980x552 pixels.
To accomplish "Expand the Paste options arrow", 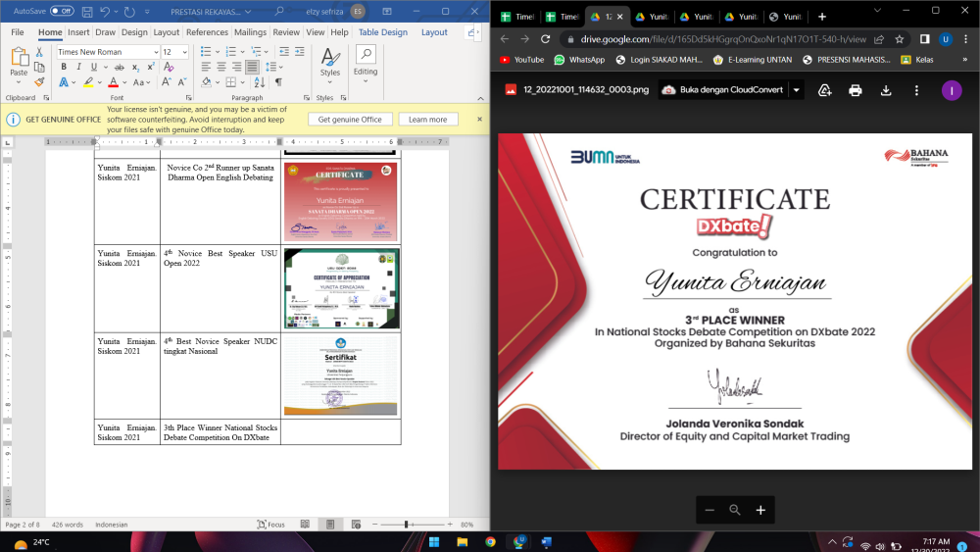I will pyautogui.click(x=19, y=82).
